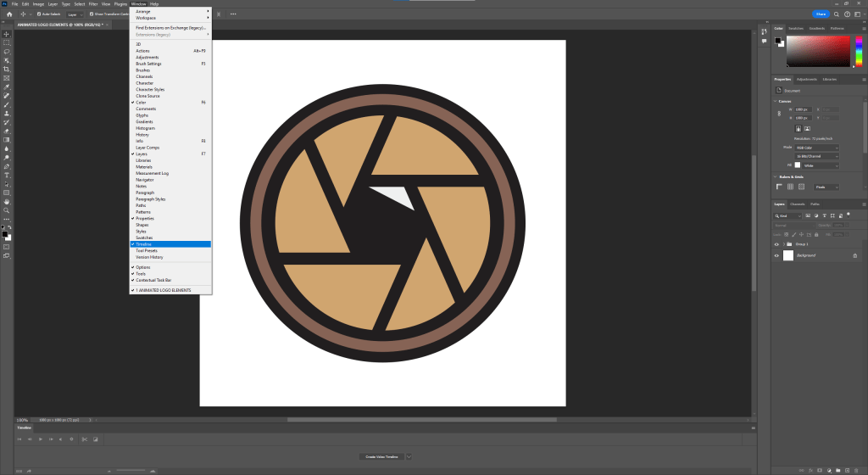Viewport: 868px width, 475px height.
Task: Activate the Zoom tool
Action: [x=7, y=210]
